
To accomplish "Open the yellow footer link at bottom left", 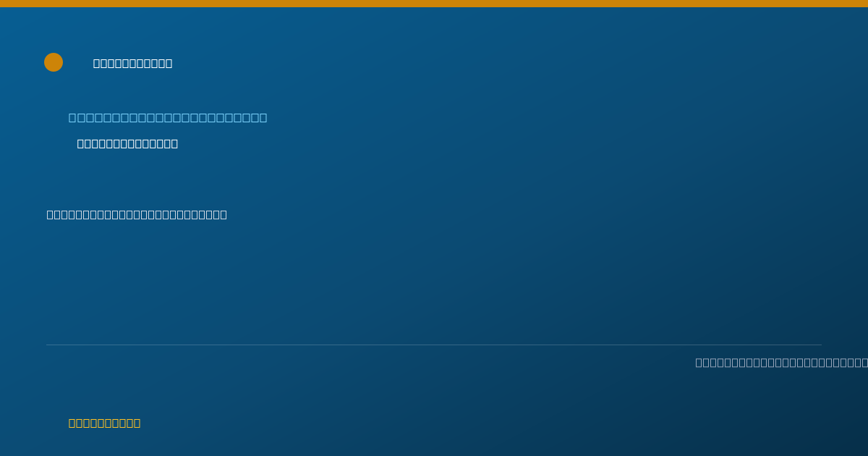I will [104, 423].
